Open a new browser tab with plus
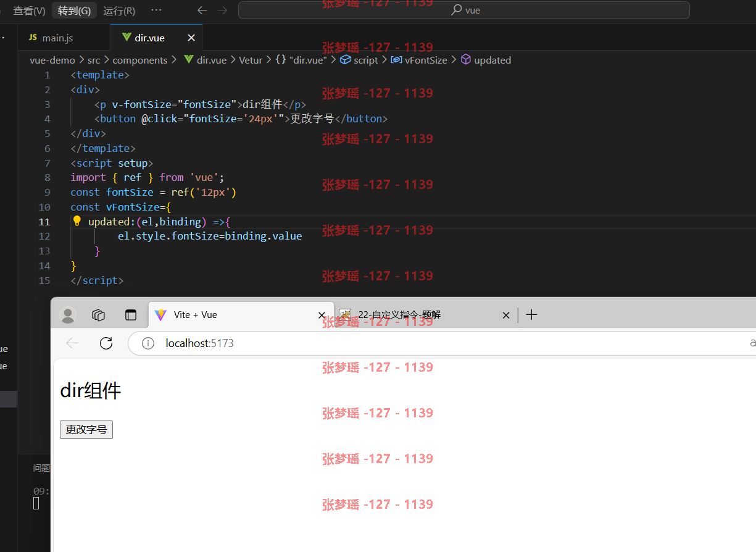Viewport: 756px width, 552px height. [531, 315]
